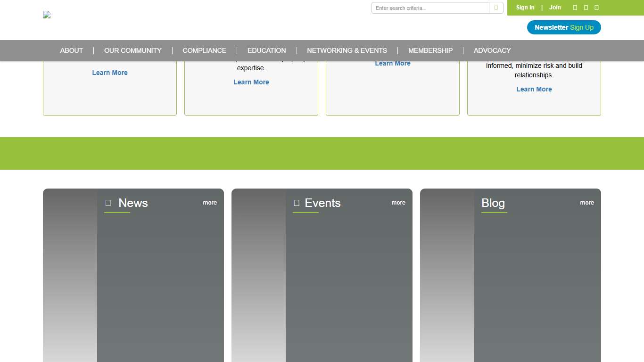The height and width of the screenshot is (362, 644).
Task: Expand the EDUCATION menu
Action: coord(266,50)
